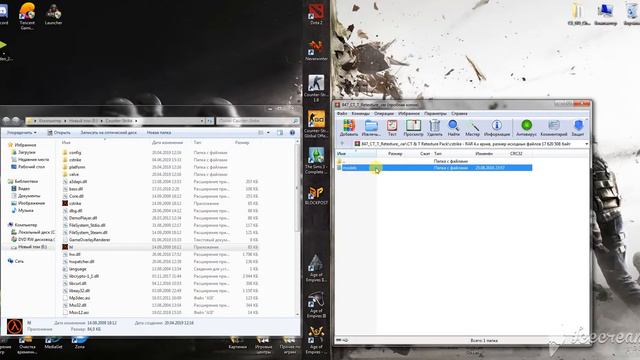Select the Counter-Strike 1.6 desktop shortcut
This screenshot has width=640, height=360.
click(316, 87)
